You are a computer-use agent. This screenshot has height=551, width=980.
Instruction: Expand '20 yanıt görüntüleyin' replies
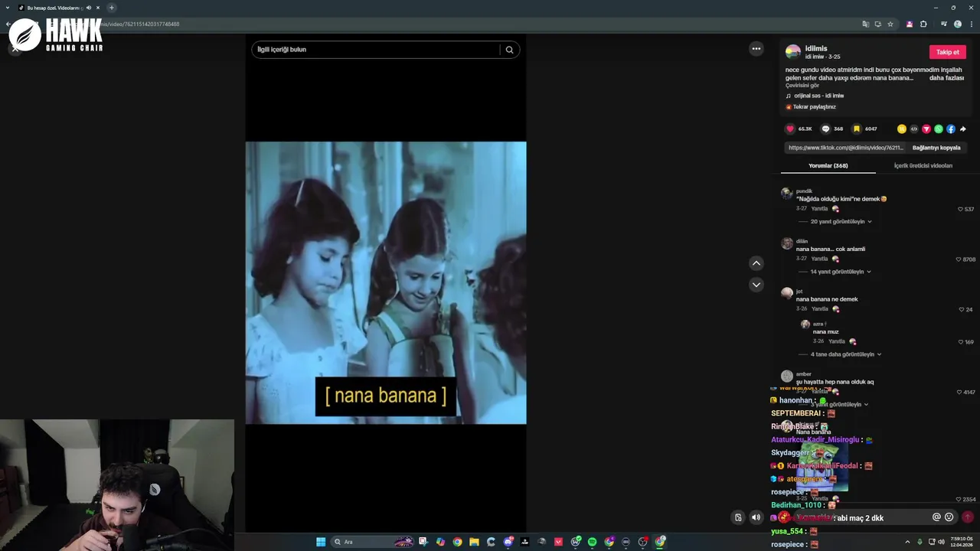[841, 222]
